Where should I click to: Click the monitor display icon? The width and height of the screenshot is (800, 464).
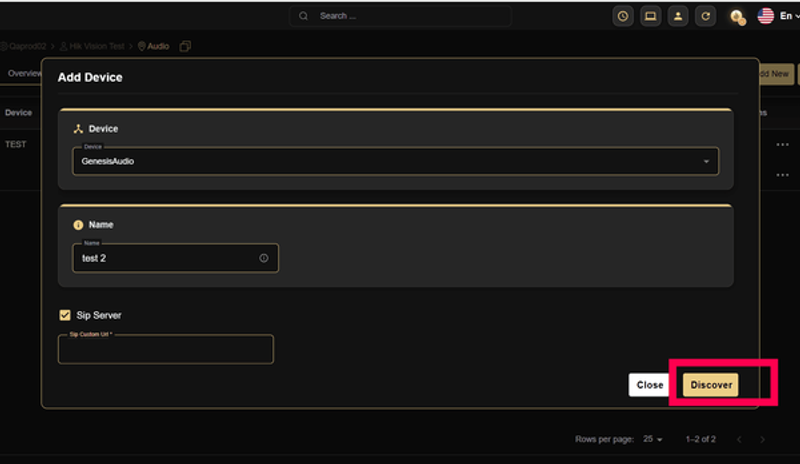(x=651, y=16)
